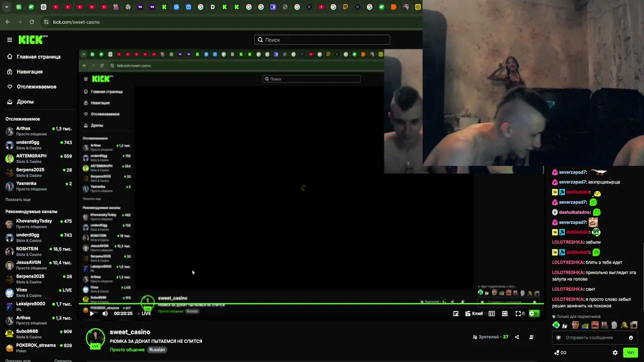Click the Рекомендуемые каналы heading
The height and width of the screenshot is (362, 644).
[x=31, y=212]
